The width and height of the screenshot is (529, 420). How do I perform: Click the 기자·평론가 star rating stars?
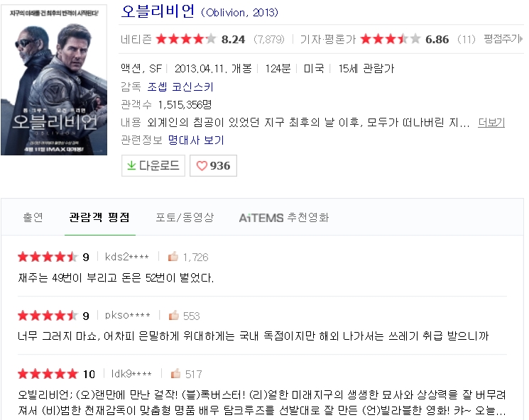tap(391, 39)
